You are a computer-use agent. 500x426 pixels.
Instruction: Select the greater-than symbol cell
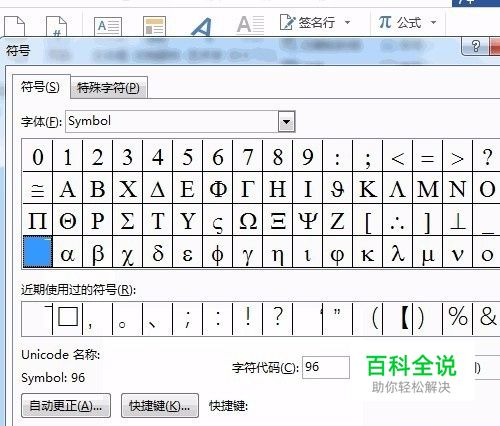click(457, 157)
